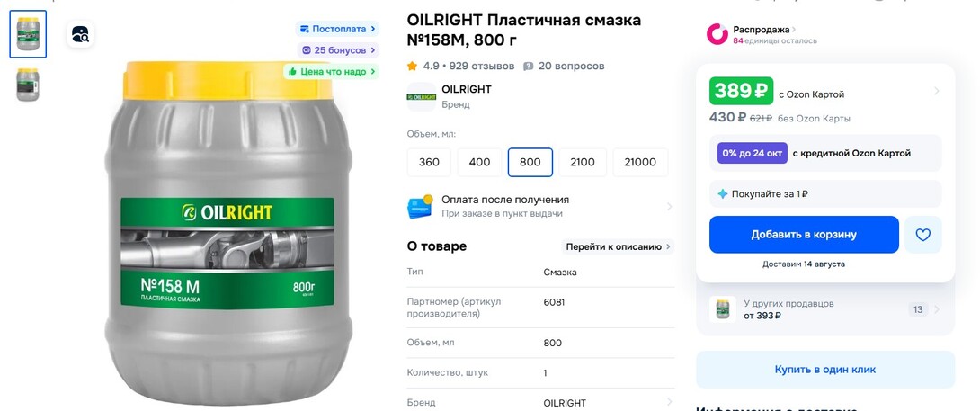980x411 pixels.
Task: Open the visual search similar-items icon
Action: [x=80, y=34]
